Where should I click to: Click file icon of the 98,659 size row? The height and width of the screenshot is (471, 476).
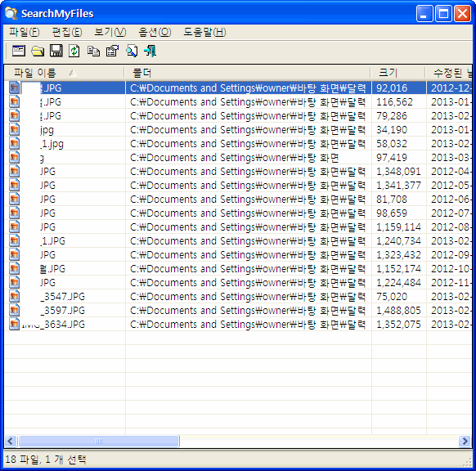14,213
